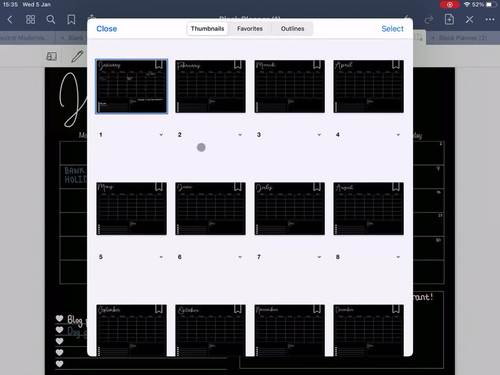Open the November page thumbnail
The height and width of the screenshot is (375, 500).
click(289, 330)
